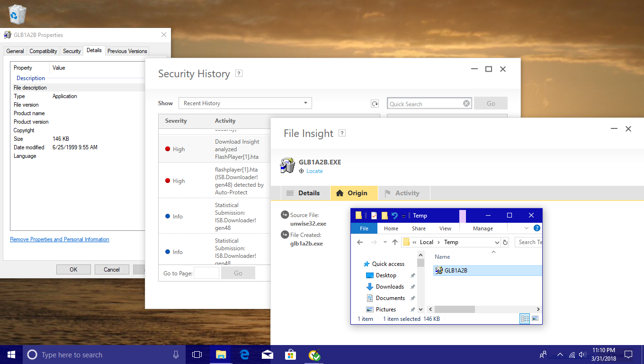
Task: Open Microsoft Store from the taskbar
Action: coord(291,355)
